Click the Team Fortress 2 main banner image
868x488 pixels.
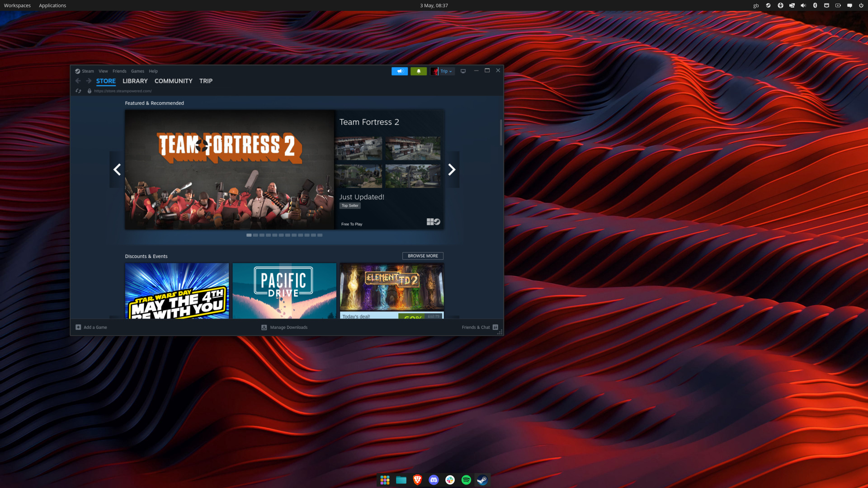[230, 169]
